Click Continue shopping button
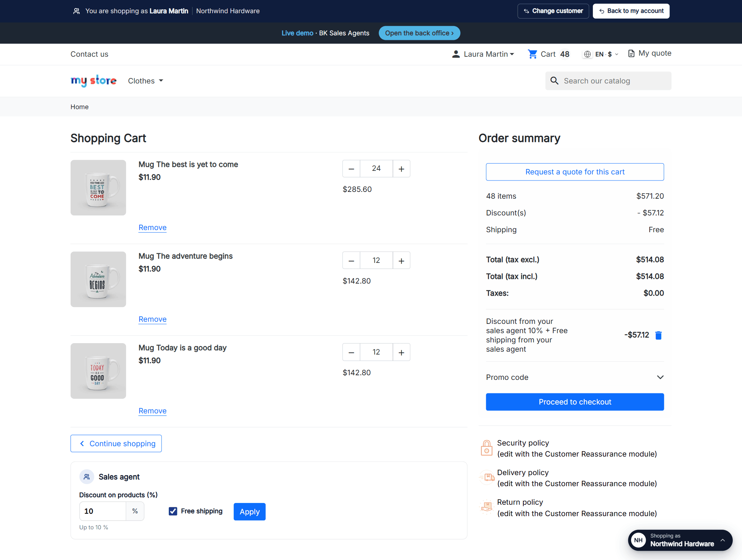Image resolution: width=742 pixels, height=560 pixels. pos(116,444)
